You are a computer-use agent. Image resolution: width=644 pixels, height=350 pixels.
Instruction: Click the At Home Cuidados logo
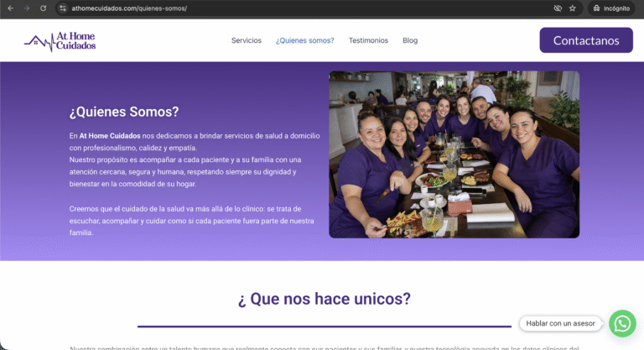[x=60, y=41]
